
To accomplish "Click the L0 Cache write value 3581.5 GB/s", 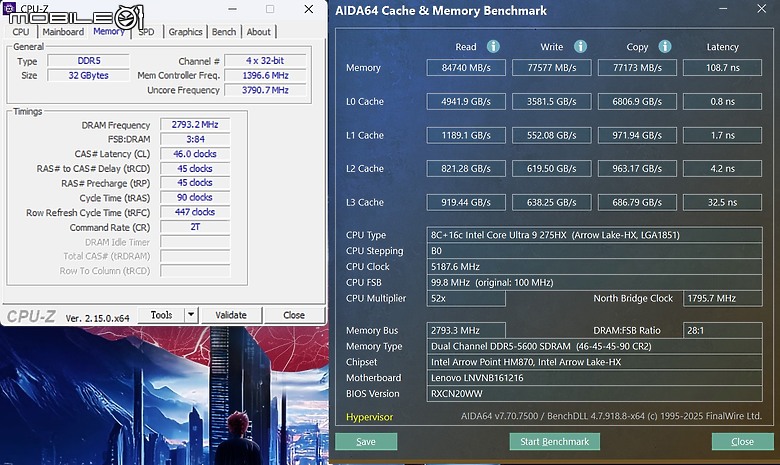I will pos(552,101).
